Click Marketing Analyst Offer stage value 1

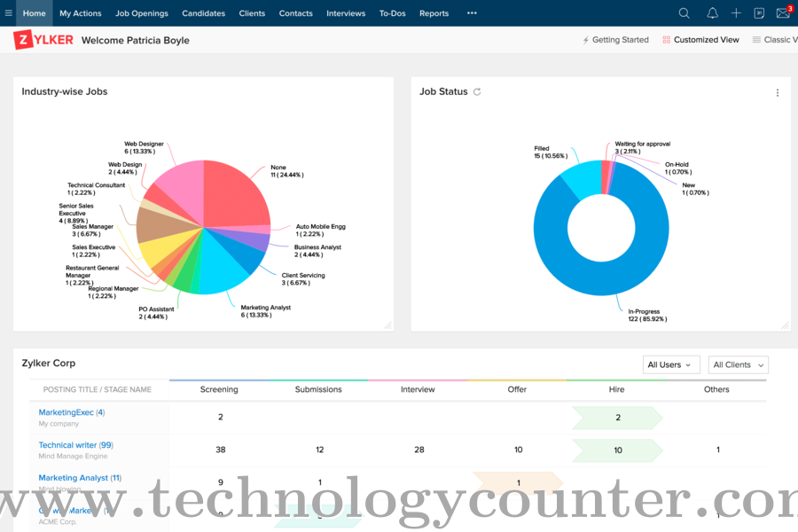[x=518, y=482]
